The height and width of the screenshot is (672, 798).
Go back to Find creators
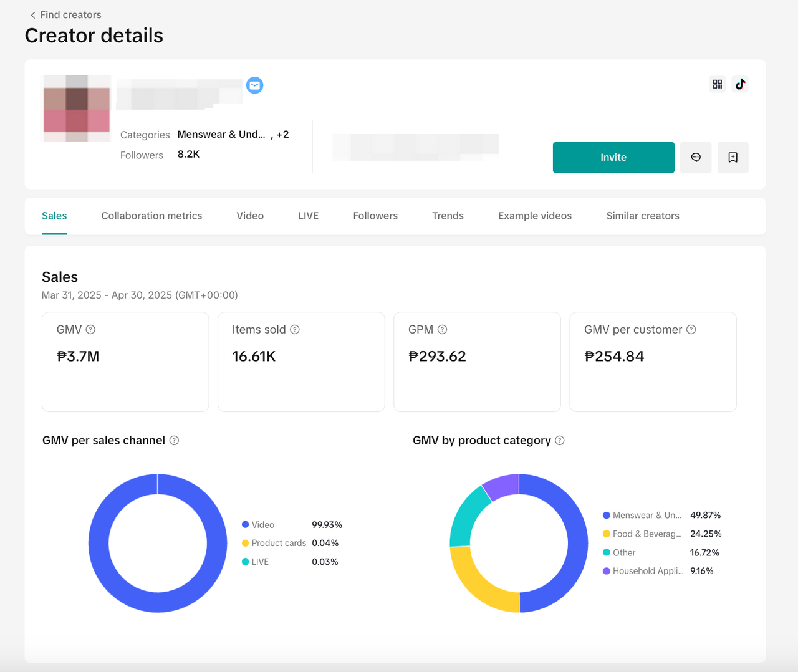pyautogui.click(x=65, y=15)
